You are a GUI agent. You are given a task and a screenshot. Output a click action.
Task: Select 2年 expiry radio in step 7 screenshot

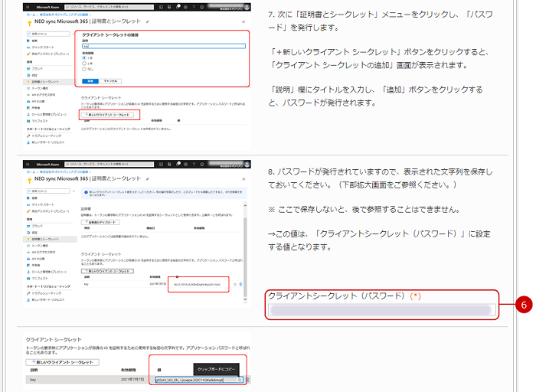84,64
